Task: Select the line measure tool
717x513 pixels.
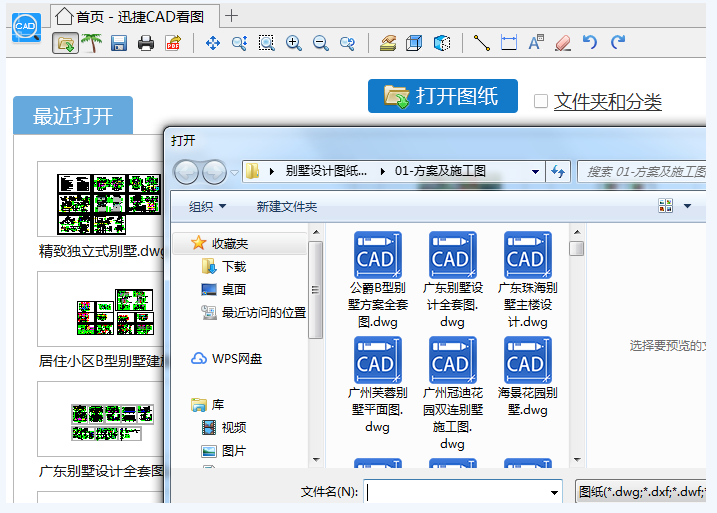Action: click(x=482, y=43)
